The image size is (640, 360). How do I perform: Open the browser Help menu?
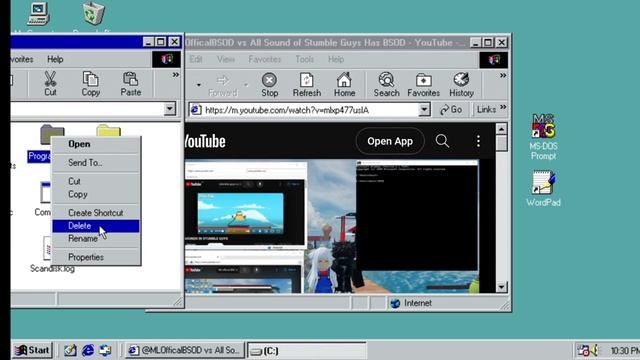point(336,59)
